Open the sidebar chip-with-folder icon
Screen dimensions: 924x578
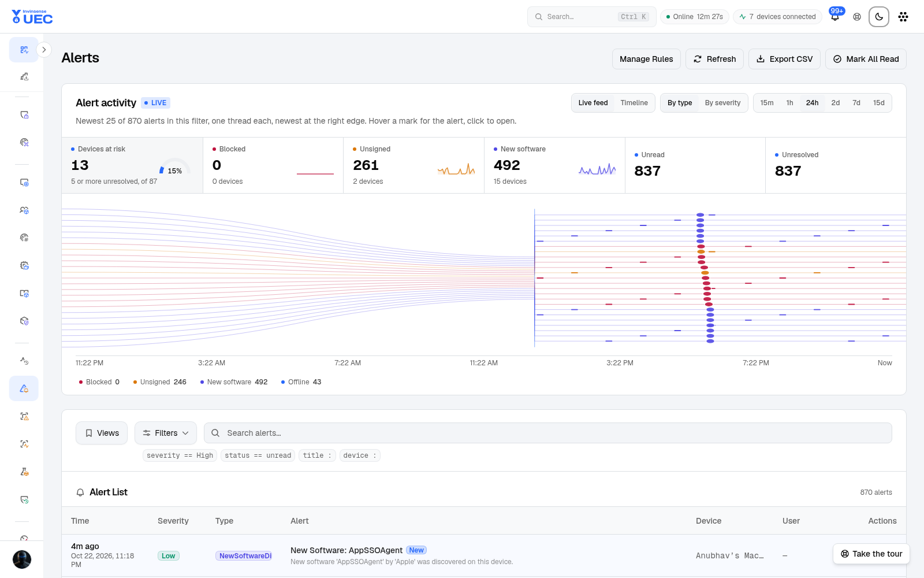click(x=24, y=265)
